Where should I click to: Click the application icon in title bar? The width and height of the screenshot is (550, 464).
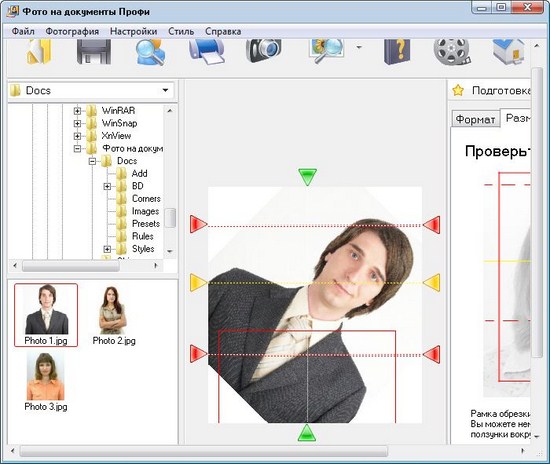coord(13,11)
